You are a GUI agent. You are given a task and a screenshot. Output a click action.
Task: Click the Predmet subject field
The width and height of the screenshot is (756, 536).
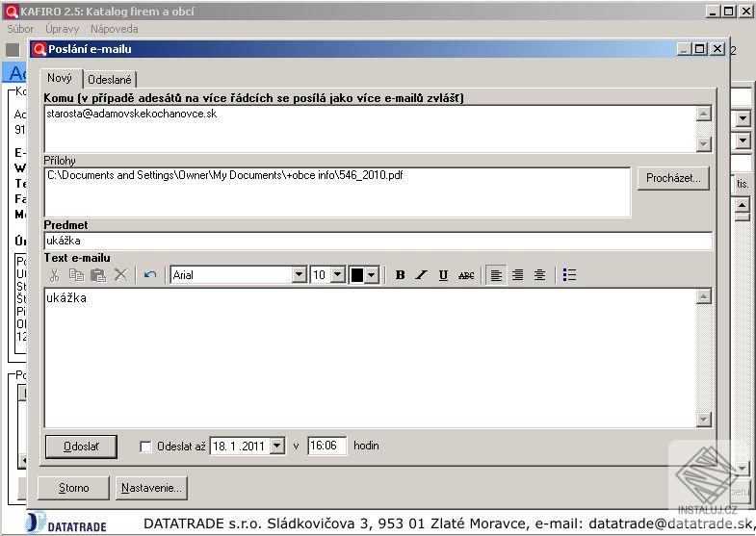point(378,241)
